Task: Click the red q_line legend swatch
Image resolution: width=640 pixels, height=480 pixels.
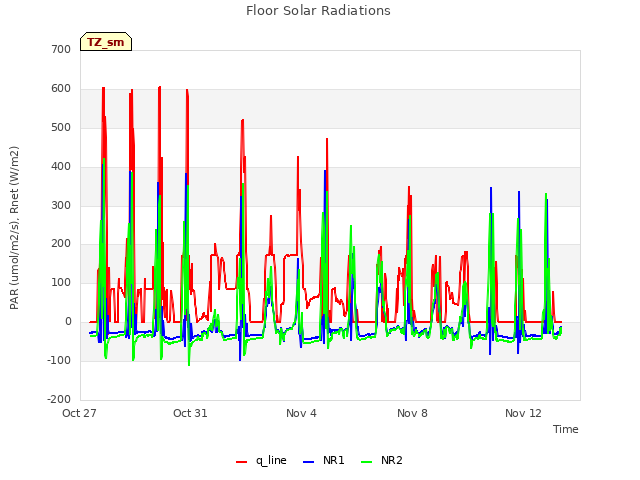Action: pos(241,462)
